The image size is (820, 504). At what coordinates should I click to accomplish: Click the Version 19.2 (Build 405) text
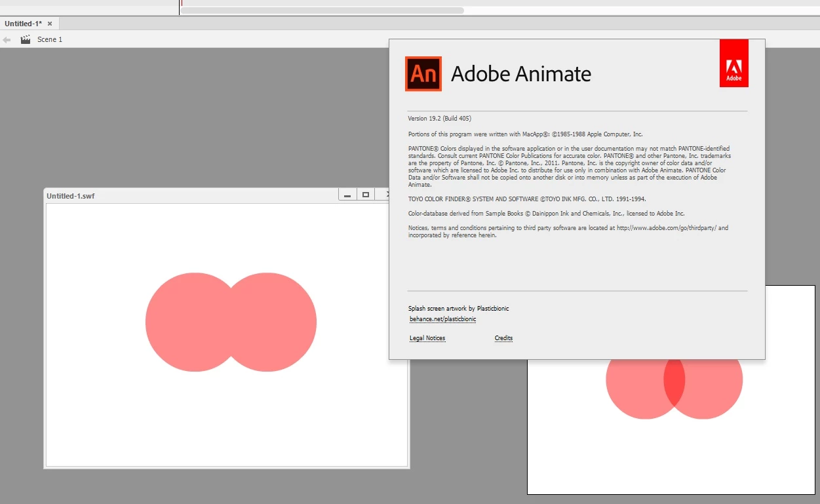440,119
